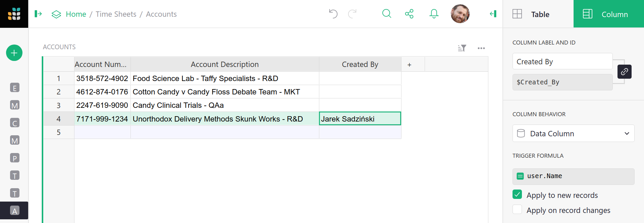
Task: Uncheck Apply to new records
Action: point(517,195)
